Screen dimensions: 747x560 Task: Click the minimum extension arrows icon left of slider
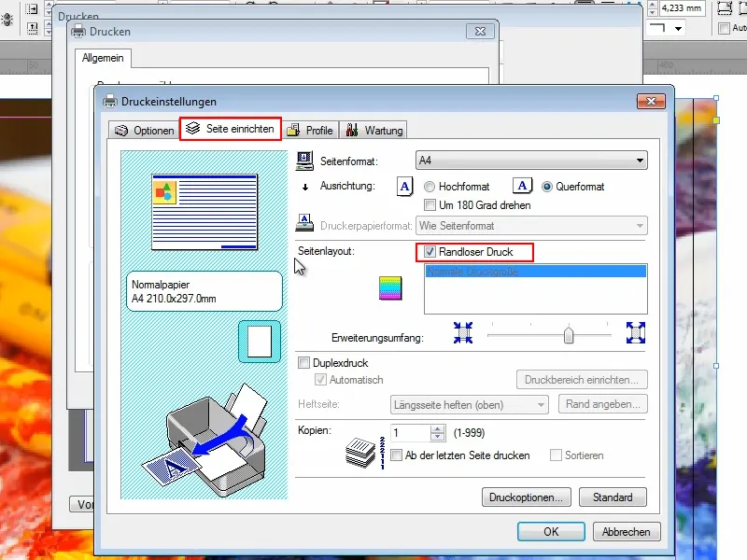pyautogui.click(x=463, y=334)
